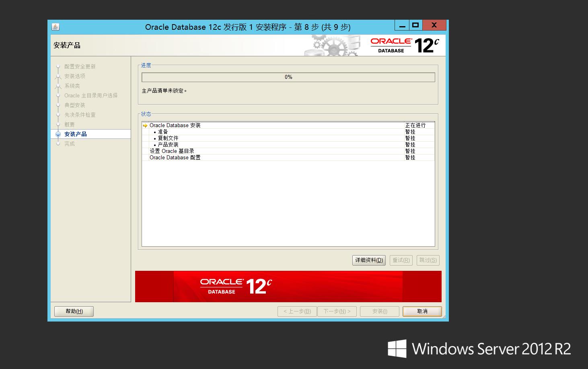Select the Oracle 主目录用户选择 step
Screen dimensions: 588x369
[91, 95]
